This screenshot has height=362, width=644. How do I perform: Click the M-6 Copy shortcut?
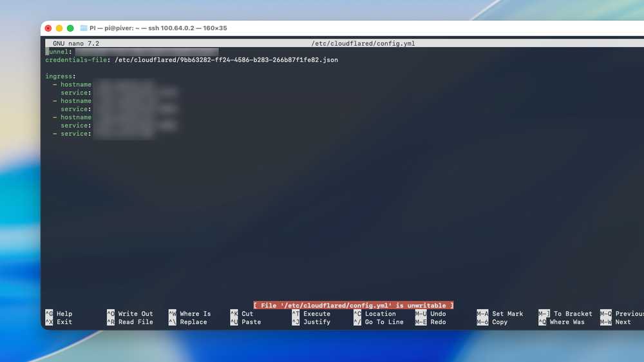click(x=492, y=321)
